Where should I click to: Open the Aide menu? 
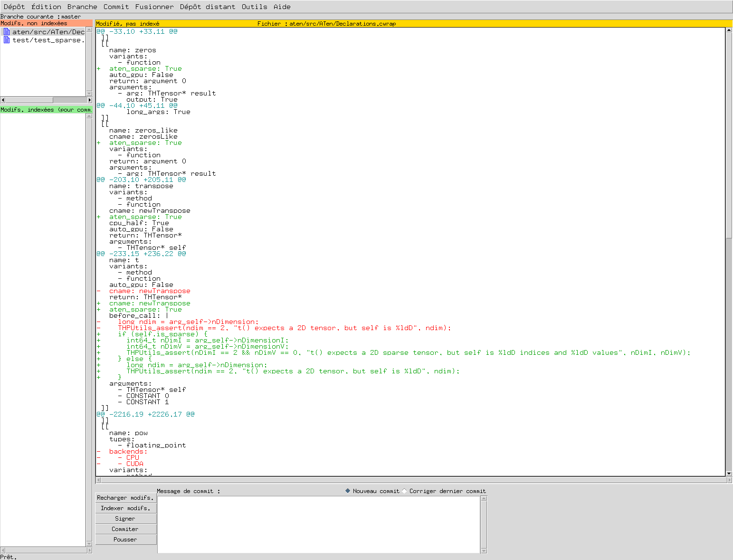[282, 7]
